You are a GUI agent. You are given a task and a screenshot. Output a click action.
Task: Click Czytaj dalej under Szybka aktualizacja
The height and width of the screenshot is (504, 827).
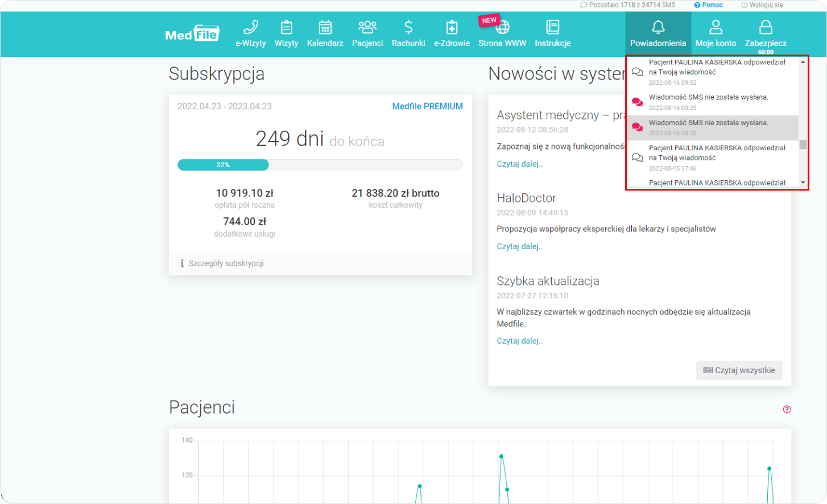[x=520, y=341]
